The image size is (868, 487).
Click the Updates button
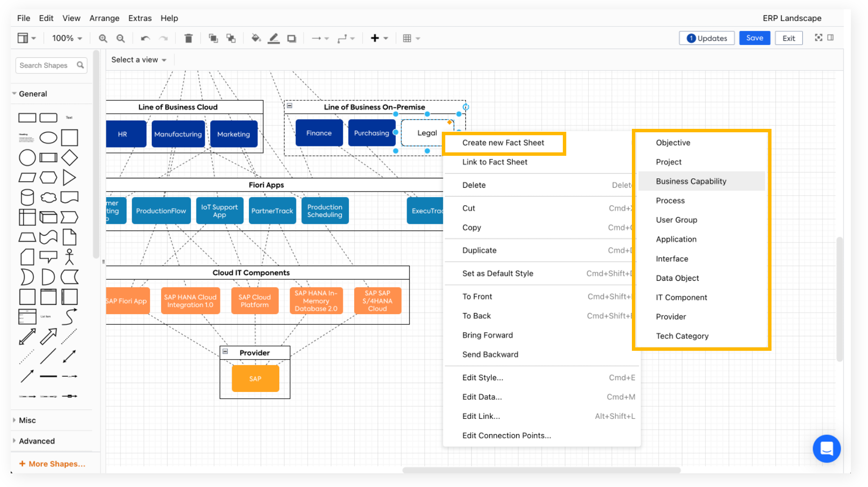pos(707,38)
